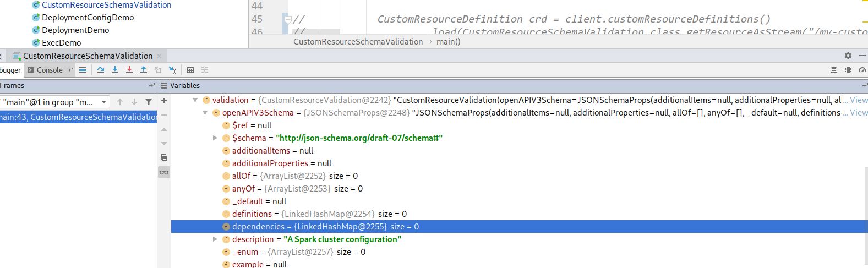This screenshot has height=268, width=868.
Task: Click main() in the editor breadcrumb
Action: click(x=449, y=42)
